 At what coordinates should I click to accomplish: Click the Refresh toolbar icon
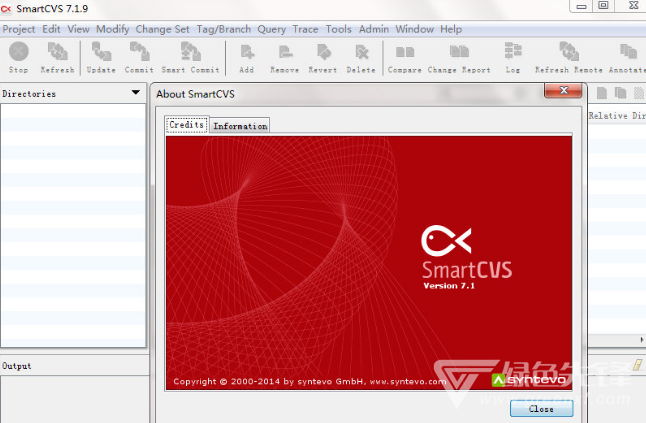[57, 56]
